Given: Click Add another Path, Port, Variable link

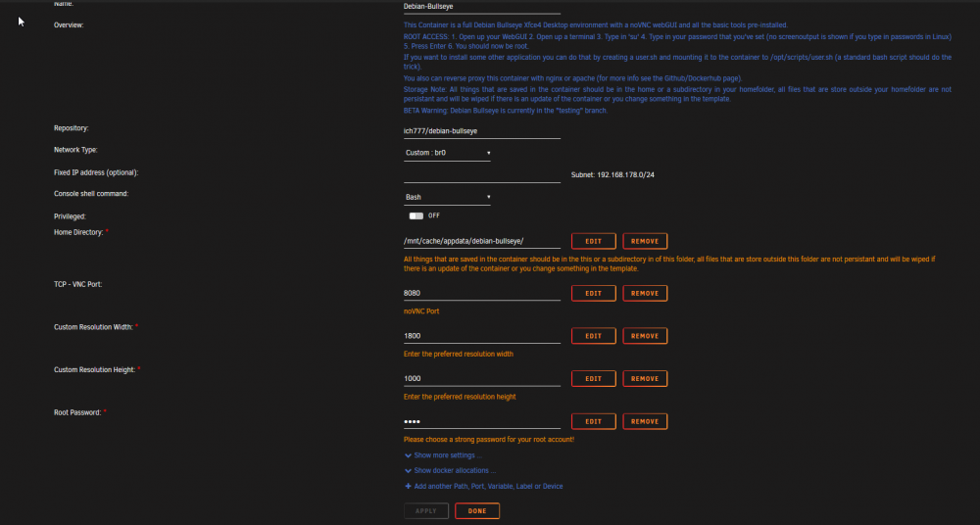Looking at the screenshot, I should click(x=488, y=486).
